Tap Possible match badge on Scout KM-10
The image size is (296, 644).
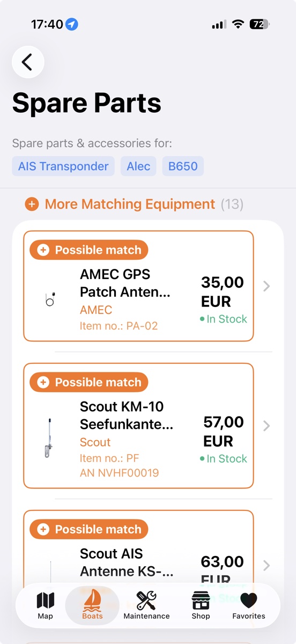(x=89, y=383)
